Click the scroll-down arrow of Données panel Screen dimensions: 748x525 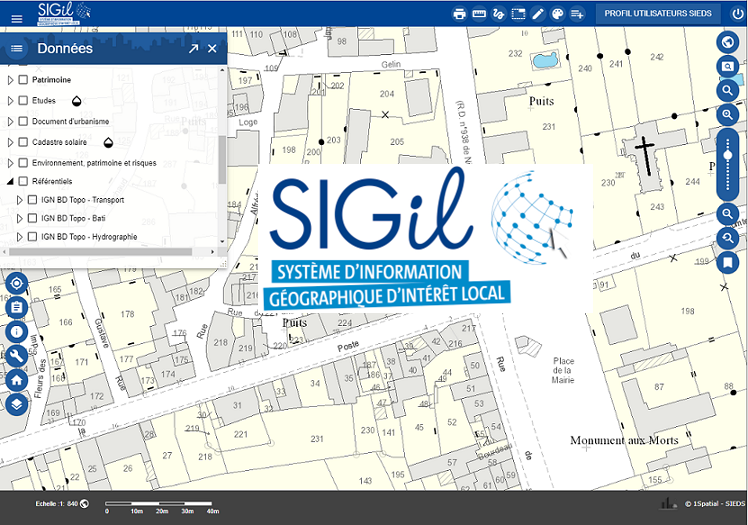(222, 241)
